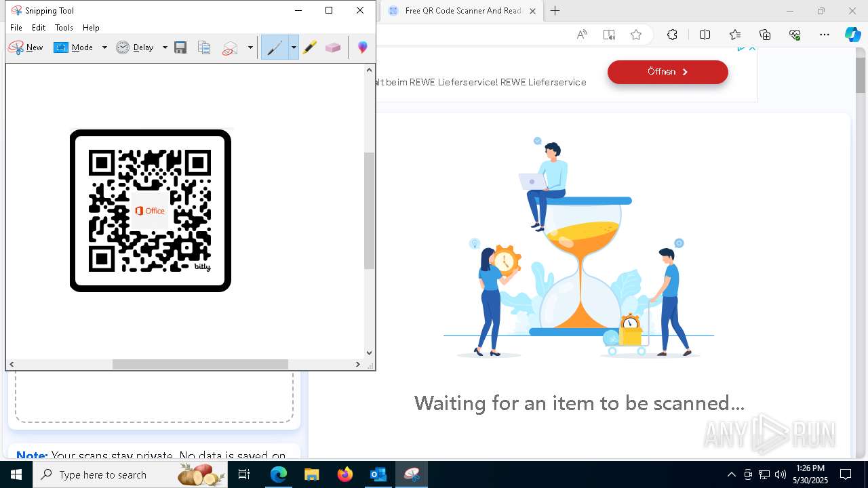Show hidden system tray icons

click(x=731, y=474)
